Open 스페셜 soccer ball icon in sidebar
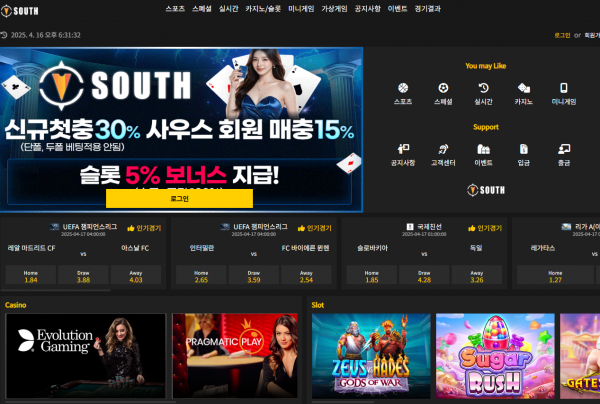 (x=443, y=89)
